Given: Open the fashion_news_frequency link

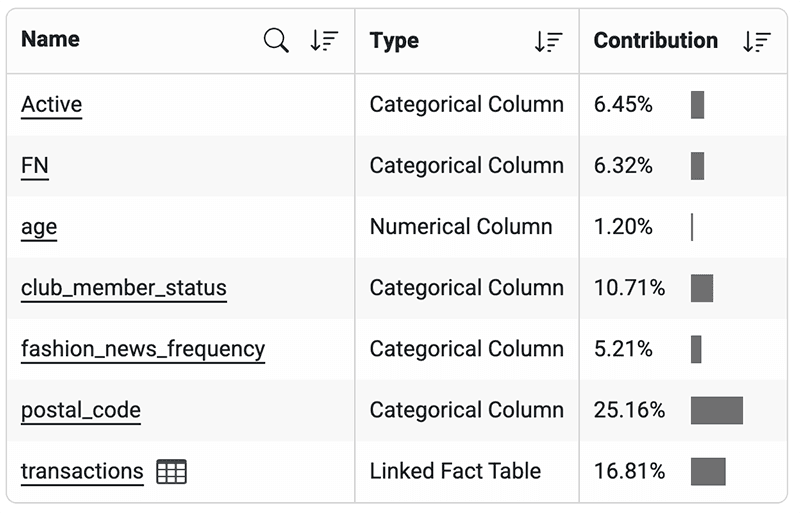Looking at the screenshot, I should (142, 349).
